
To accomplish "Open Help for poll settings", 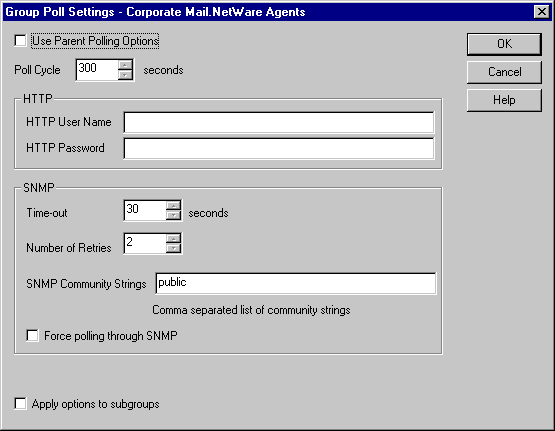I will [x=504, y=100].
